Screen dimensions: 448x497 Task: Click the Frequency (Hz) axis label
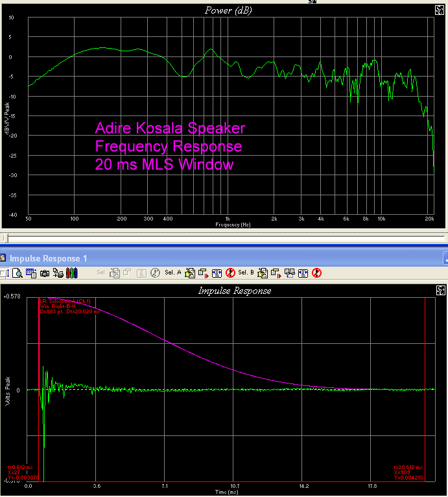click(x=233, y=224)
